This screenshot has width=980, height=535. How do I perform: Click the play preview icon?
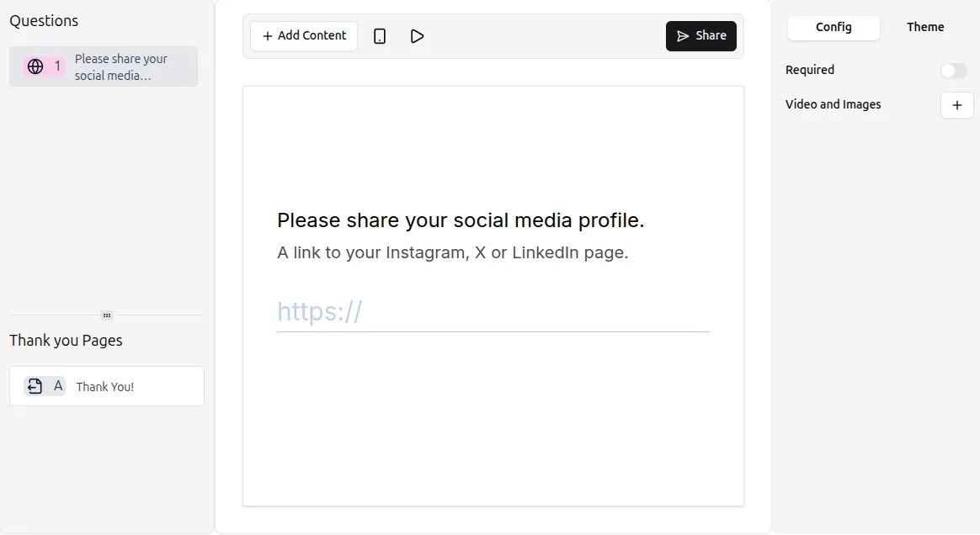[x=417, y=36]
